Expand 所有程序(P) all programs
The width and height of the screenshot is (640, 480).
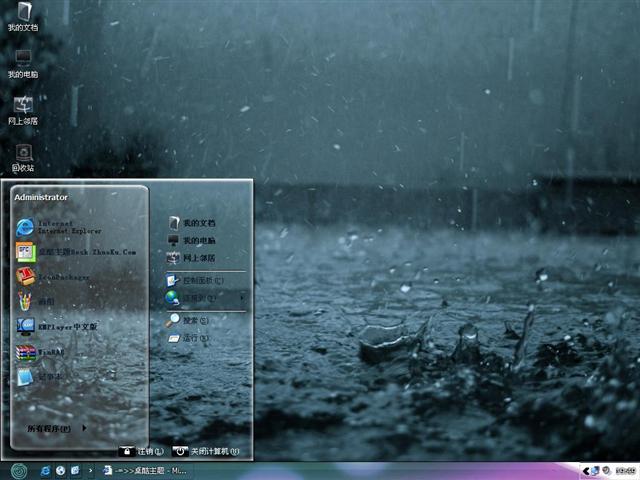click(56, 428)
